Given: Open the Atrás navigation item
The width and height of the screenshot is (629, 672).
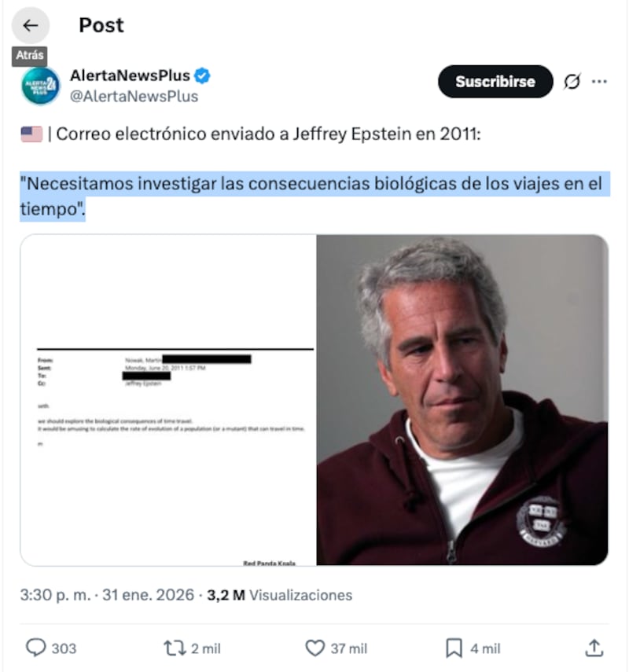Looking at the screenshot, I should click(30, 56).
